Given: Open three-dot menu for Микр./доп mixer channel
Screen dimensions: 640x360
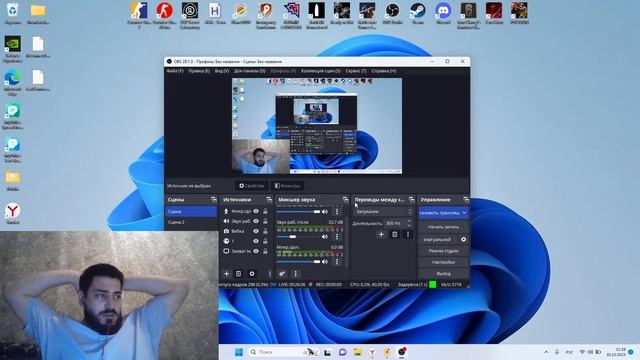Looking at the screenshot, I should (x=337, y=262).
